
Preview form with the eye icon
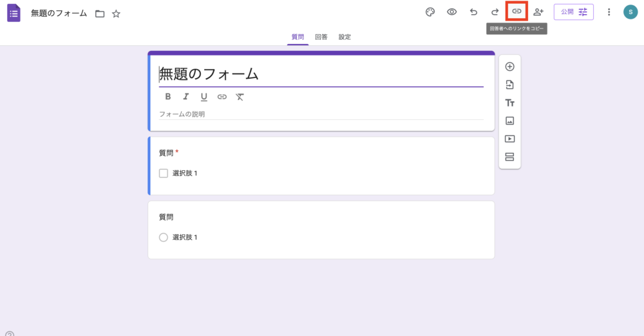coord(452,12)
